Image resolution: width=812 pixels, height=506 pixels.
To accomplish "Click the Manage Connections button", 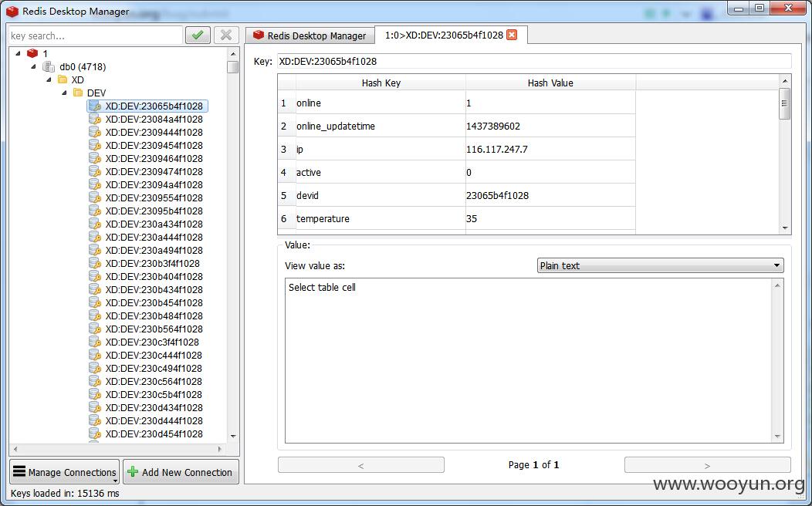I will (x=64, y=472).
